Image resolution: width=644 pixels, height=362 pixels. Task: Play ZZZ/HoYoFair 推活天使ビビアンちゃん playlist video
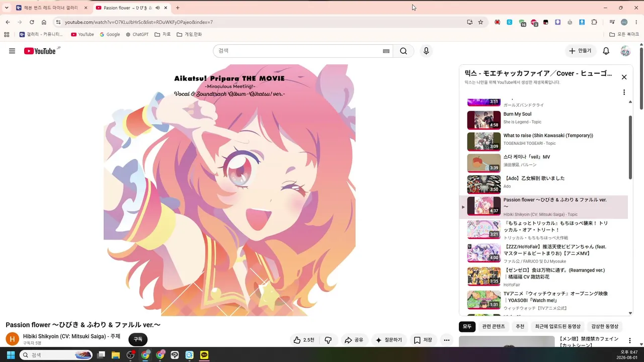(x=543, y=253)
